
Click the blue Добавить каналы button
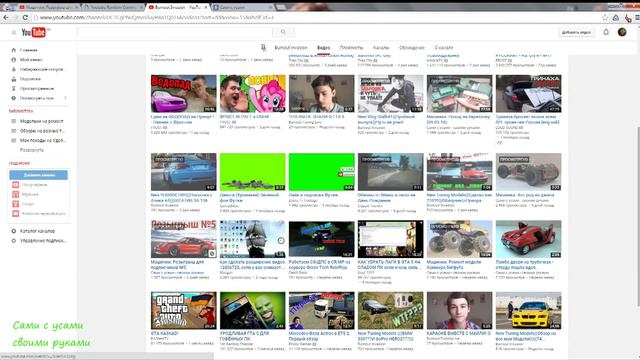pos(38,175)
